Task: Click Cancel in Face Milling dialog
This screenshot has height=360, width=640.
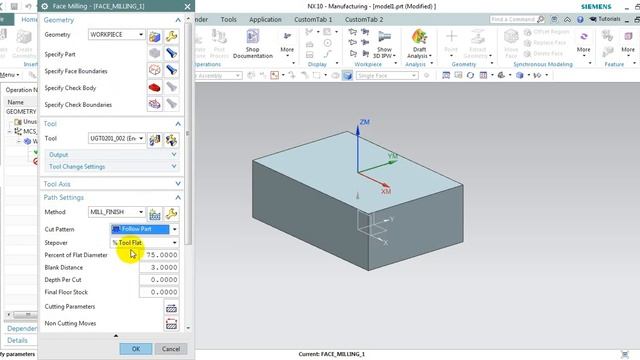Action: pos(171,349)
